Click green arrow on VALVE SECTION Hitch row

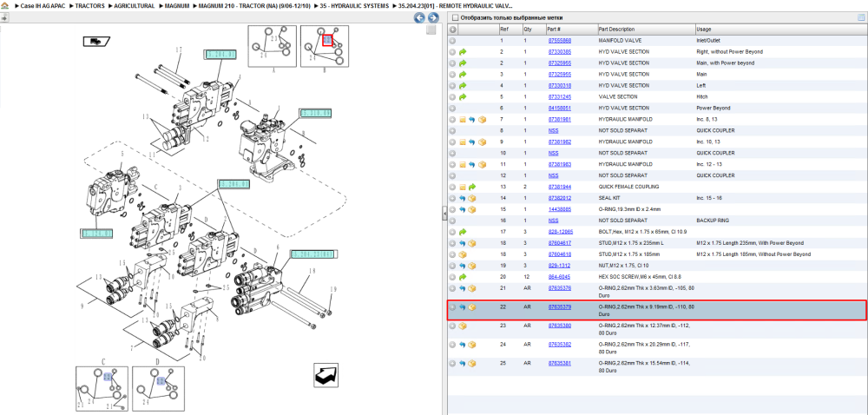tap(463, 97)
